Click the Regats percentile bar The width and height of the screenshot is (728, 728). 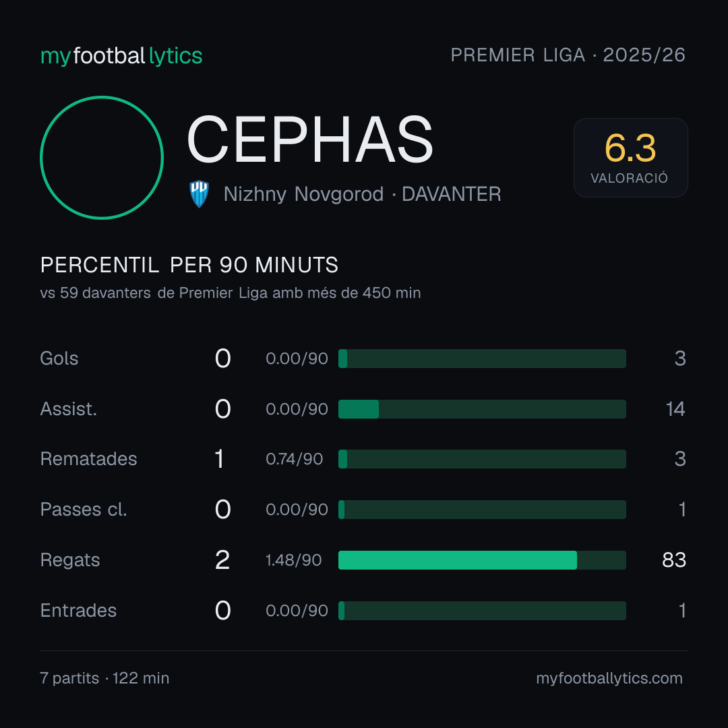[x=482, y=560]
